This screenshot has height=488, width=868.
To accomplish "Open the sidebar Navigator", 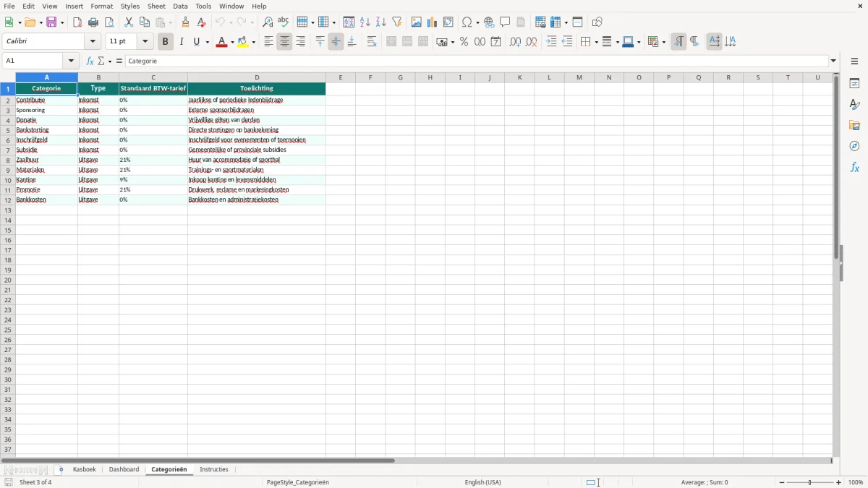I will click(854, 146).
